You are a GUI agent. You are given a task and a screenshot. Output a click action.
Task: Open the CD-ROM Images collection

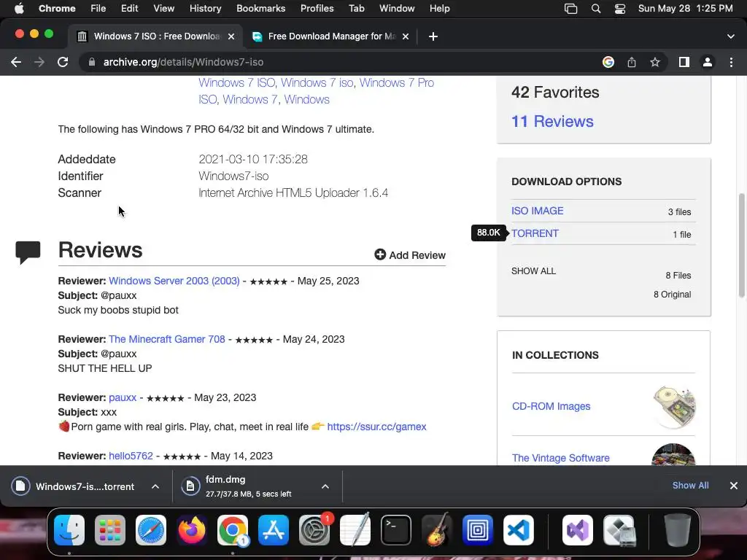551,406
